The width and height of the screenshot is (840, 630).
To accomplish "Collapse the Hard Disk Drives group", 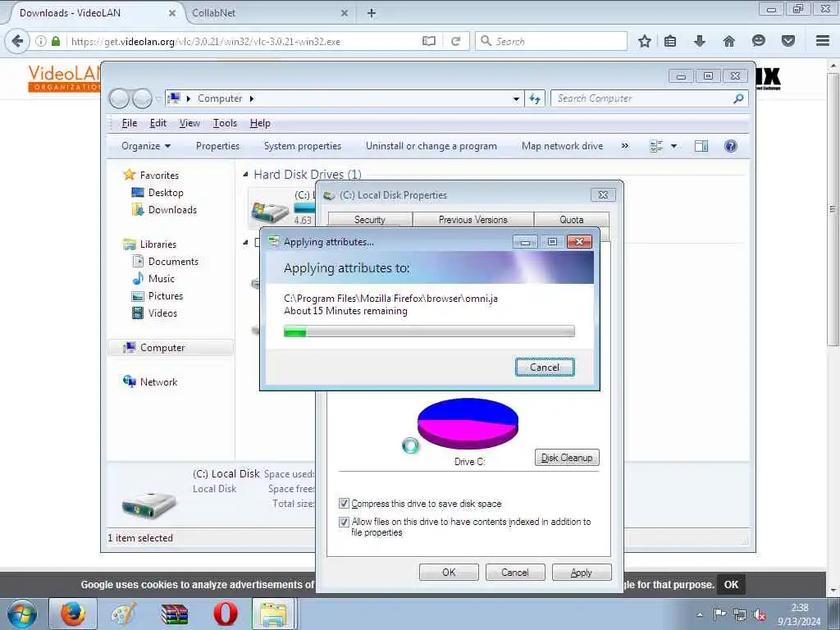I will click(245, 174).
